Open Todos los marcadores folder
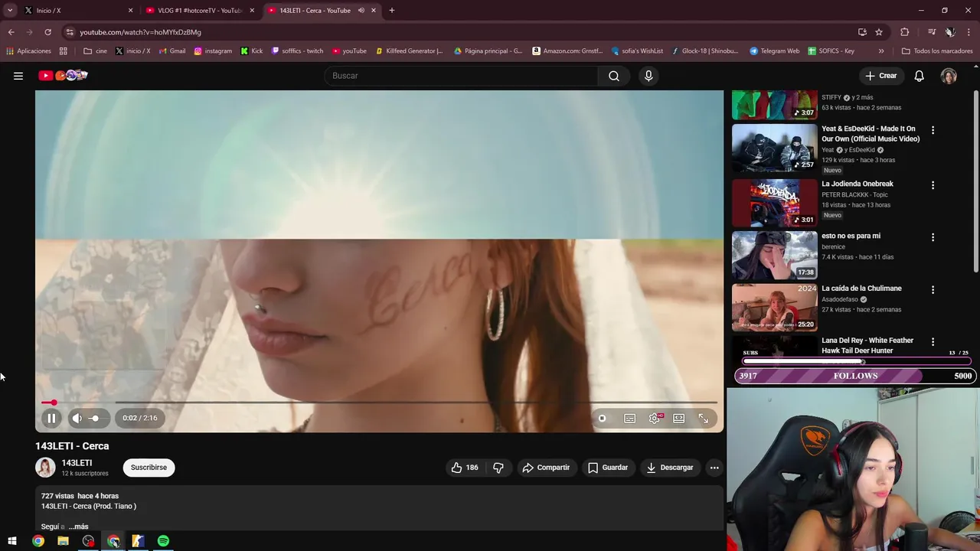 coord(937,51)
